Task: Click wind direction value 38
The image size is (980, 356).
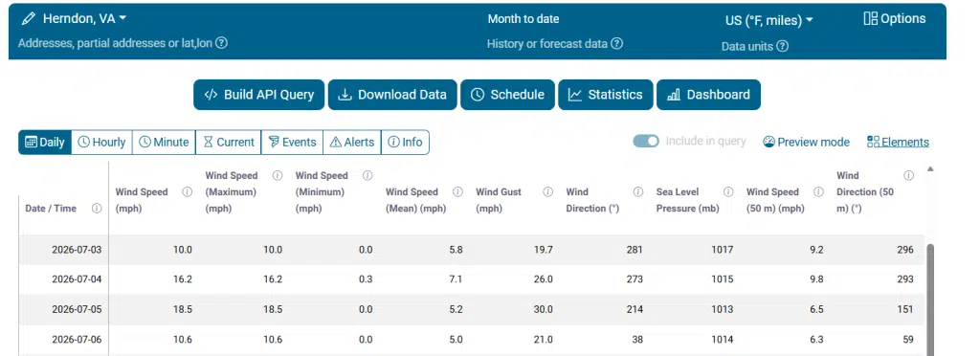Action: [636, 339]
